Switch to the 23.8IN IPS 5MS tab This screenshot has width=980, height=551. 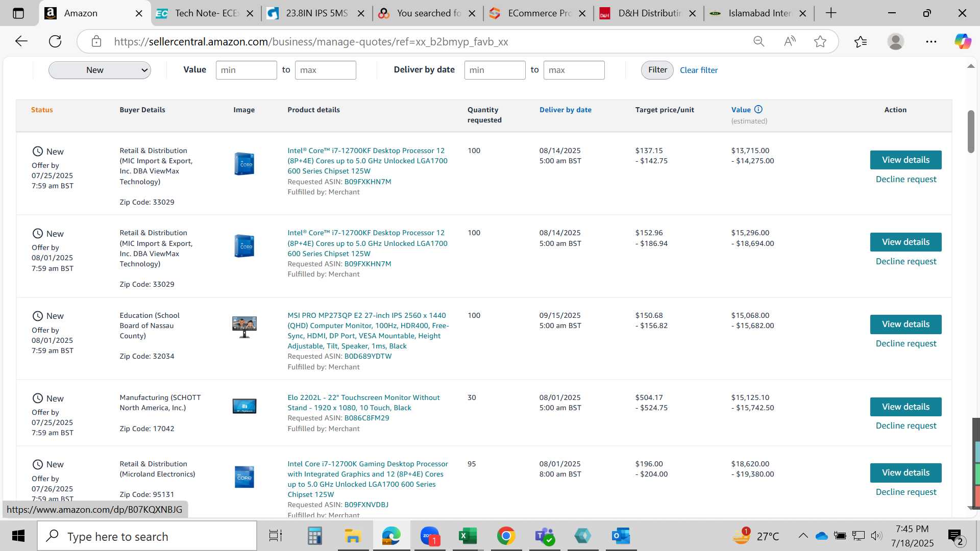(317, 13)
